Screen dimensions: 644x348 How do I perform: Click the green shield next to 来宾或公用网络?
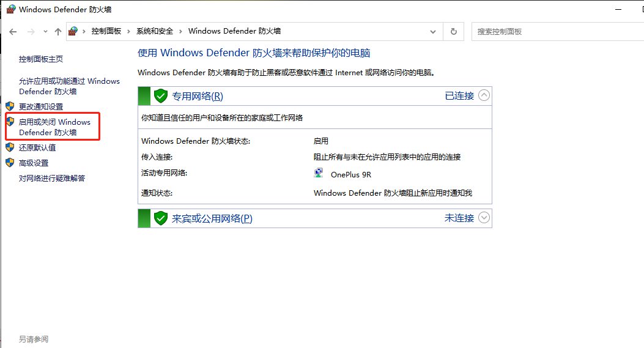[161, 218]
